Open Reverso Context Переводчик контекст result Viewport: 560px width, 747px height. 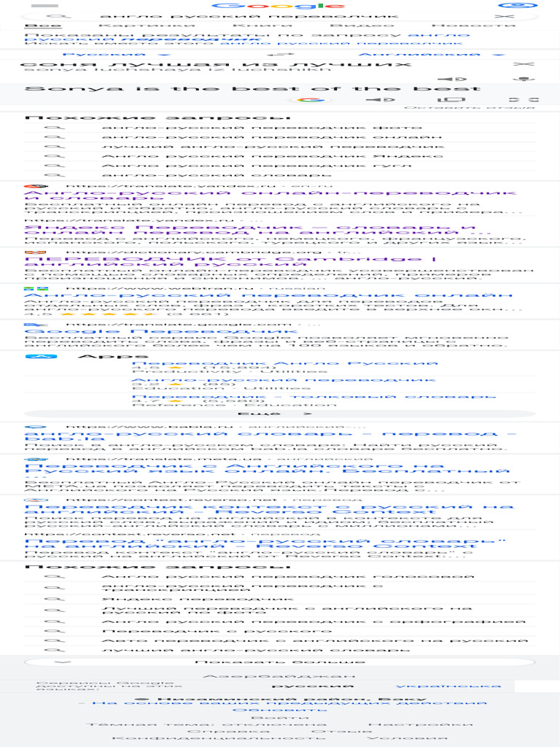pos(269,508)
